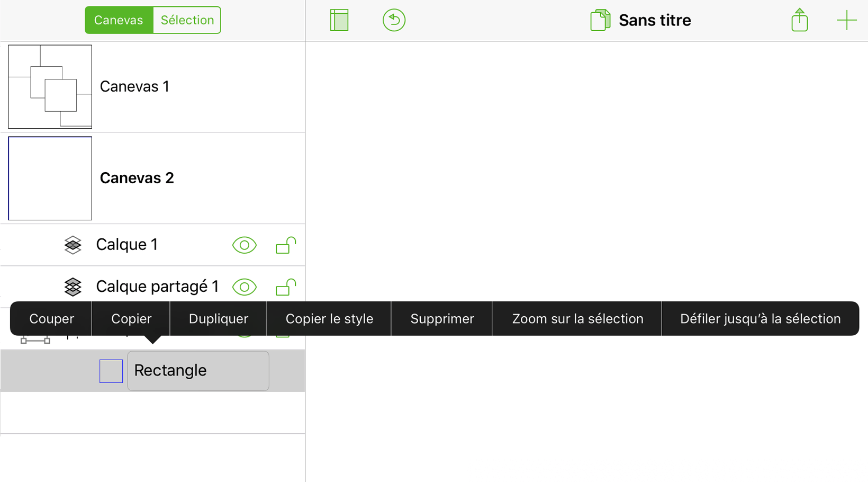Click the plus add icon
Screen dimensions: 868x482
(x=846, y=21)
